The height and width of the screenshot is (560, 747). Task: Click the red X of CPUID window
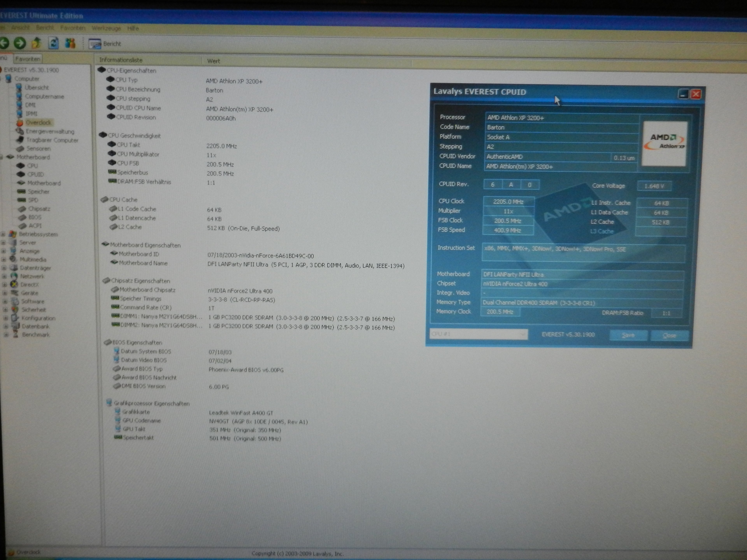coord(695,94)
